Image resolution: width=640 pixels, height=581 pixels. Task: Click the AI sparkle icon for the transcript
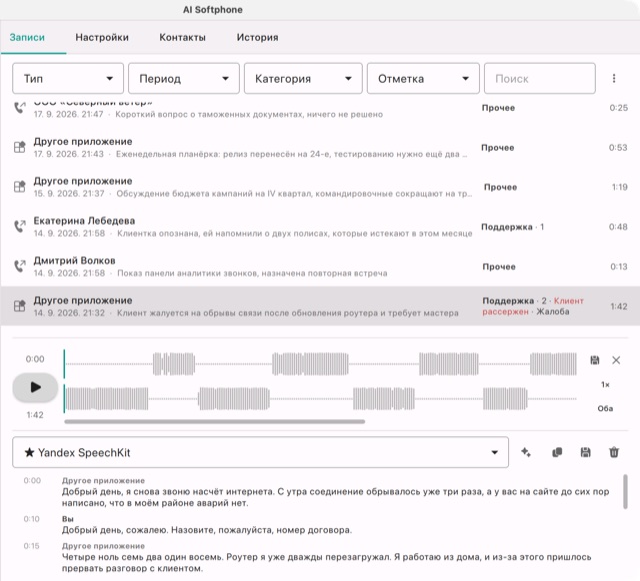[526, 452]
